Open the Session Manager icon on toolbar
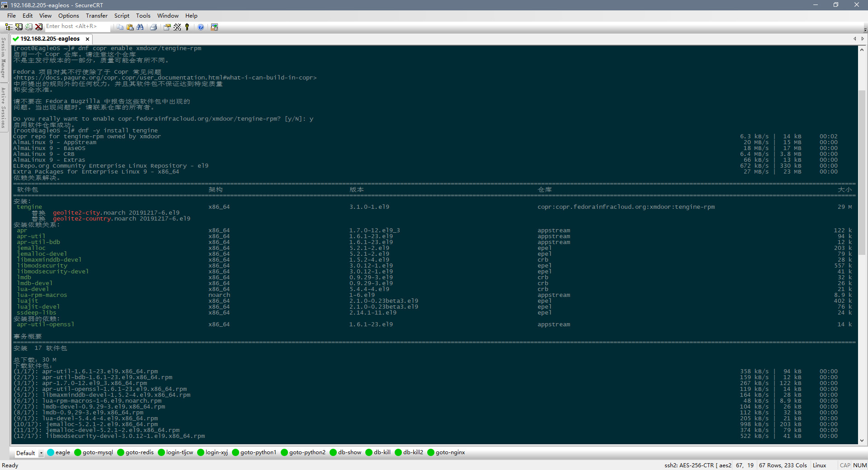 (x=9, y=27)
